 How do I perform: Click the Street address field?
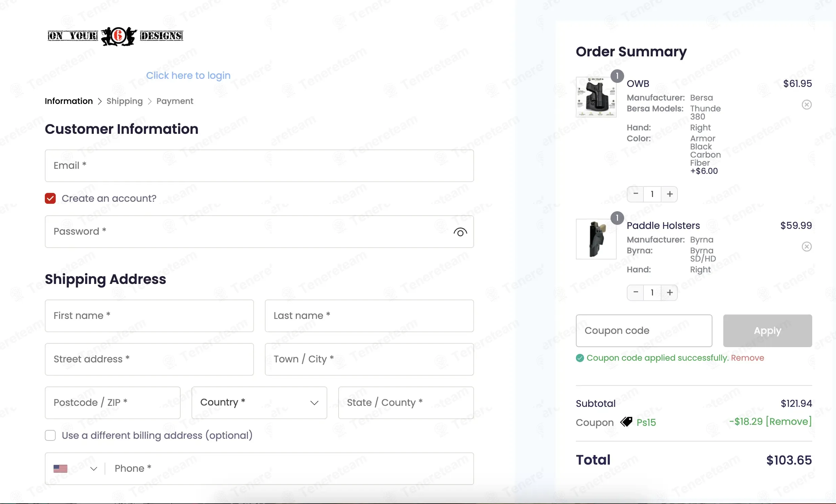(x=149, y=359)
